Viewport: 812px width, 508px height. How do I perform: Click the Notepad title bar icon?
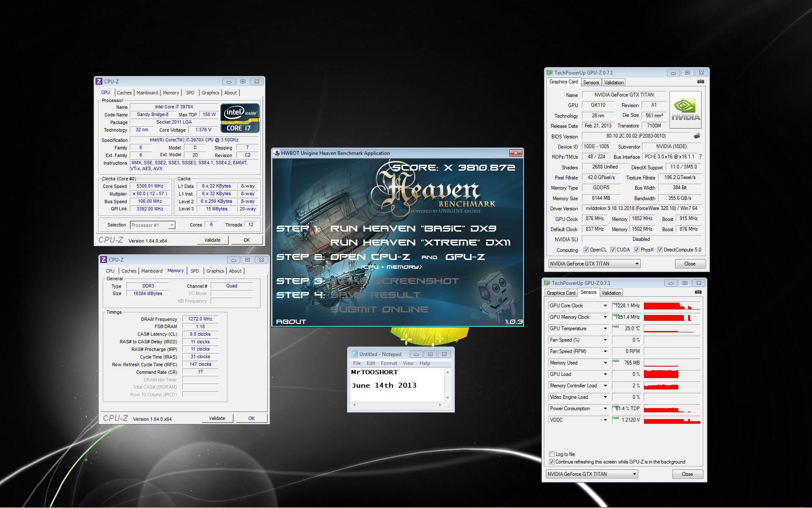click(354, 354)
